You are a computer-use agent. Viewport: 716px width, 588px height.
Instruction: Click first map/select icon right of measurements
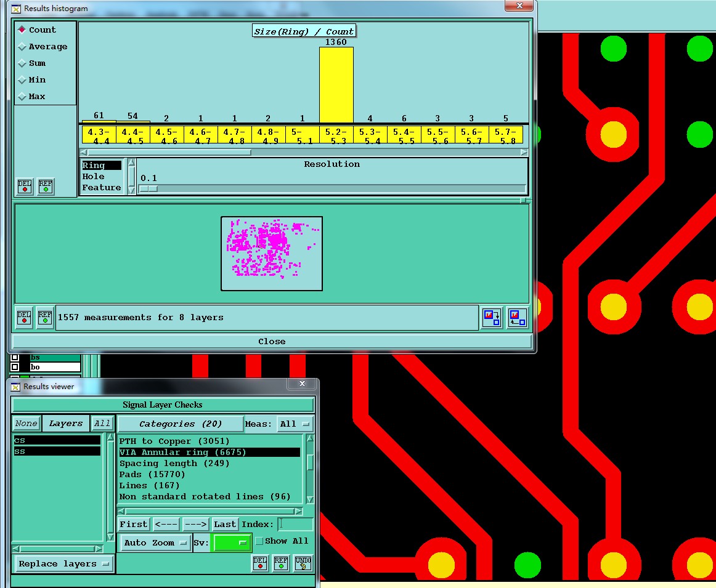coord(492,318)
